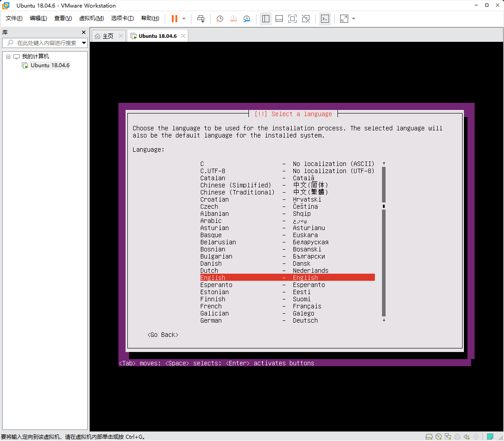The image size is (504, 441).
Task: Select the English language row
Action: tap(287, 278)
